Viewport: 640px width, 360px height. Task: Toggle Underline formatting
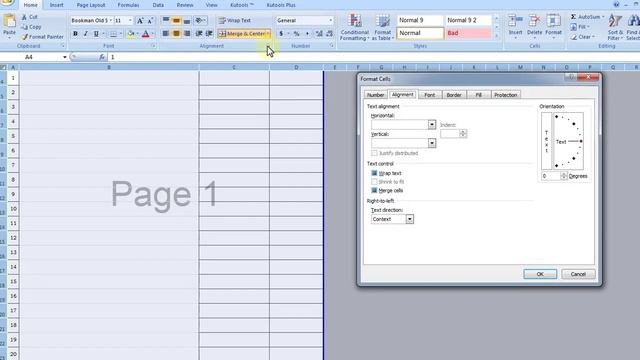96,33
